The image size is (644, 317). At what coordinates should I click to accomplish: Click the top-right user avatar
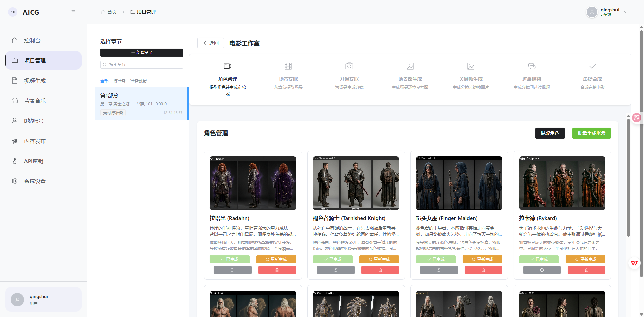592,12
